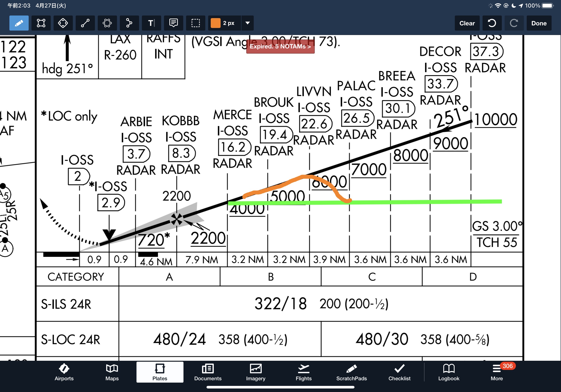Undo the last annotation stroke

point(492,23)
